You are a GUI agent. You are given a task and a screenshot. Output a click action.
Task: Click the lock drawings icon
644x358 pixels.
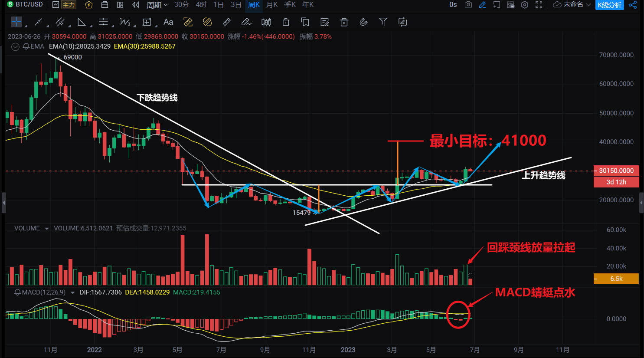(286, 22)
